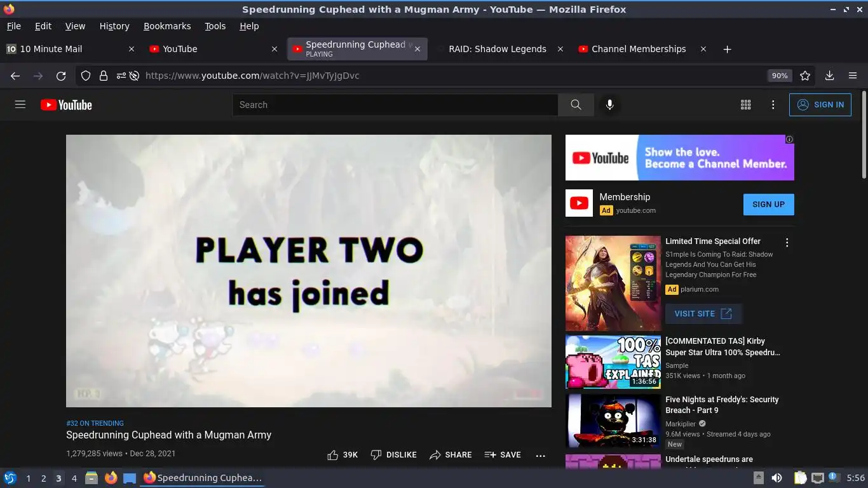Screen dimensions: 868x488
Task: Click the site permissions icon in URL bar
Action: coord(121,76)
